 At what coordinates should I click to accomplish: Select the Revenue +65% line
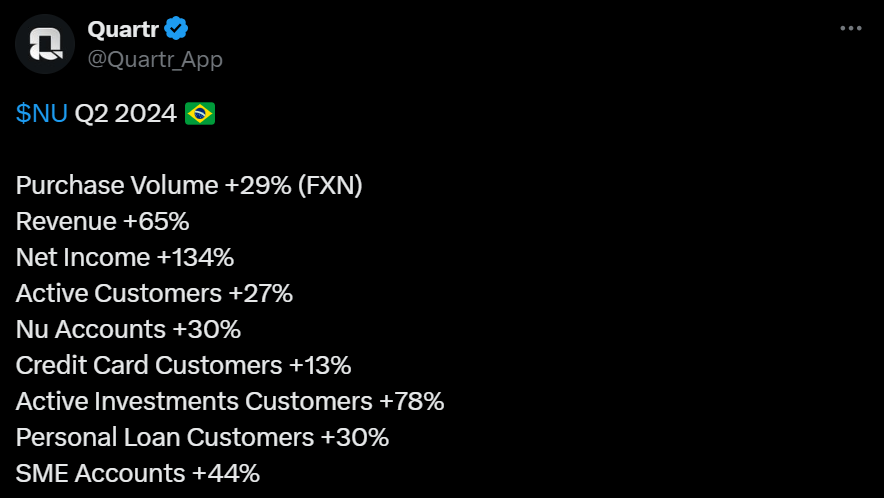tap(103, 221)
